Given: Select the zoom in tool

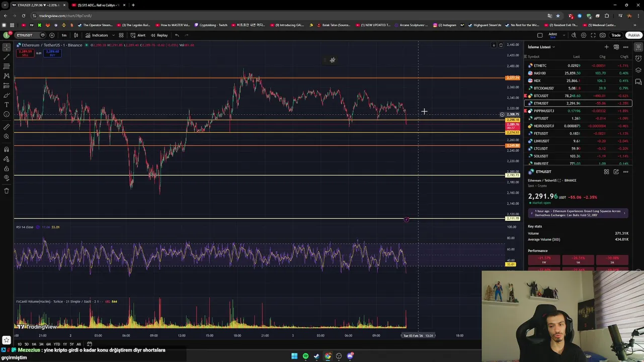Looking at the screenshot, I should click(x=7, y=137).
